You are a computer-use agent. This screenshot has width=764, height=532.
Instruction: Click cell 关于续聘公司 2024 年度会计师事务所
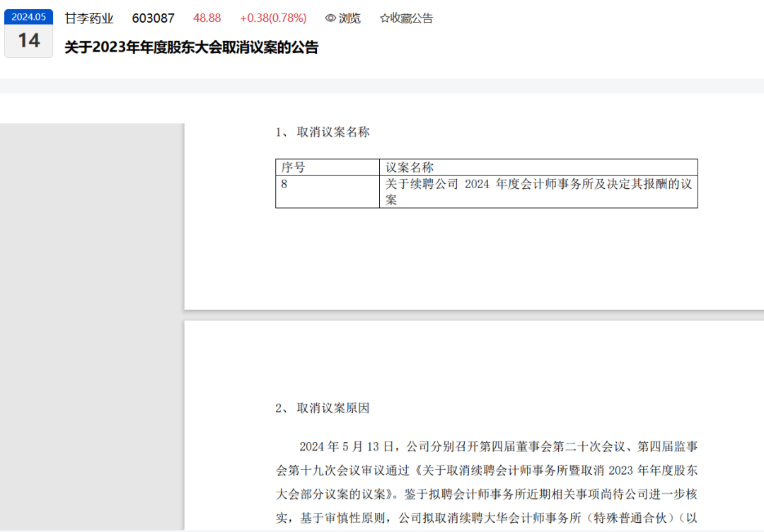tap(538, 192)
